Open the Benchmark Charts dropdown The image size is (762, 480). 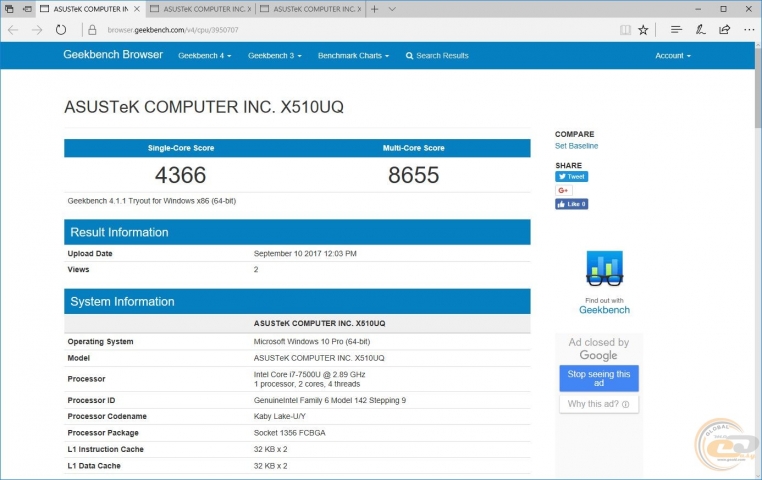pyautogui.click(x=353, y=56)
